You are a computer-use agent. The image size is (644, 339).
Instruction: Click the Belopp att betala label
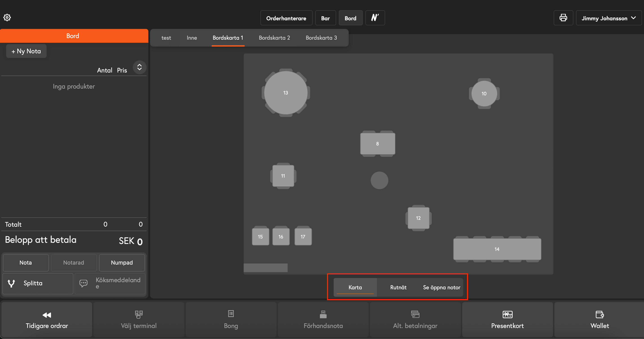click(41, 240)
